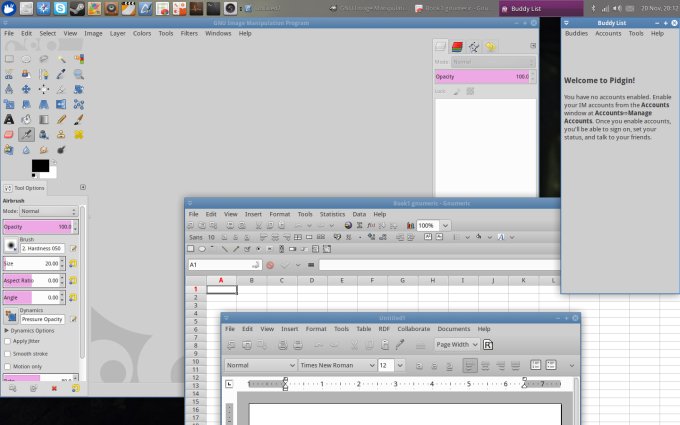Select the Text tool in GIMP toolbox
The image size is (680, 425).
click(9, 120)
